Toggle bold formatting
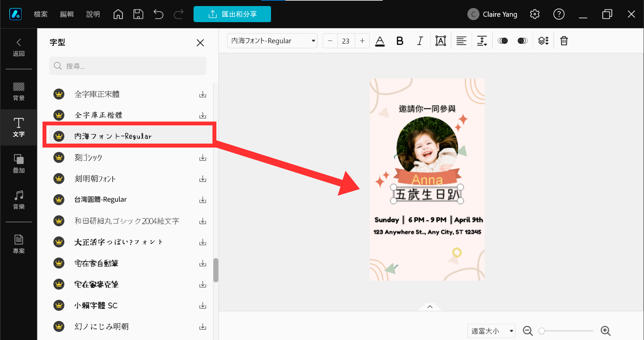The width and height of the screenshot is (644, 340). (x=400, y=41)
